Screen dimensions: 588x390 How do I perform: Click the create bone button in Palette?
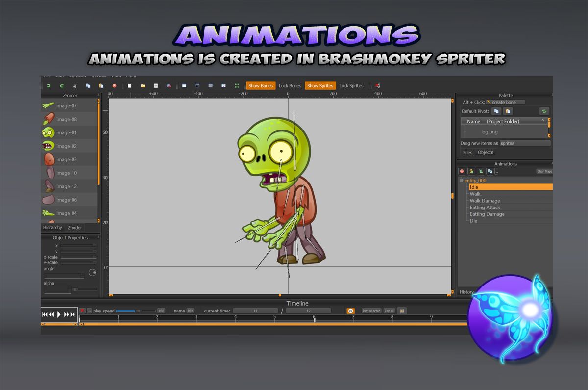coord(506,102)
